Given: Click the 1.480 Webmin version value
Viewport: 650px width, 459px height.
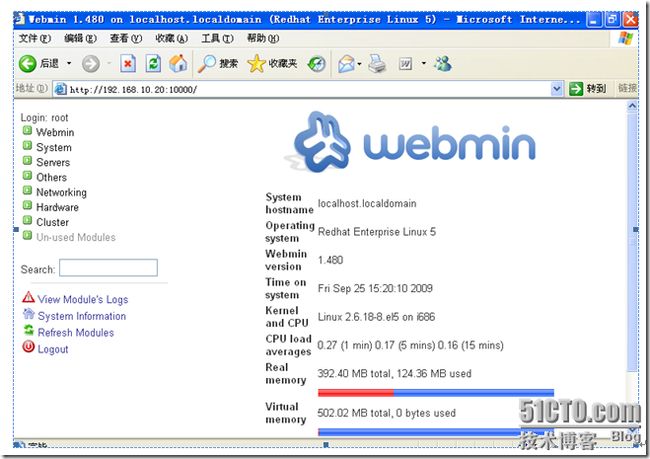Looking at the screenshot, I should (x=330, y=260).
